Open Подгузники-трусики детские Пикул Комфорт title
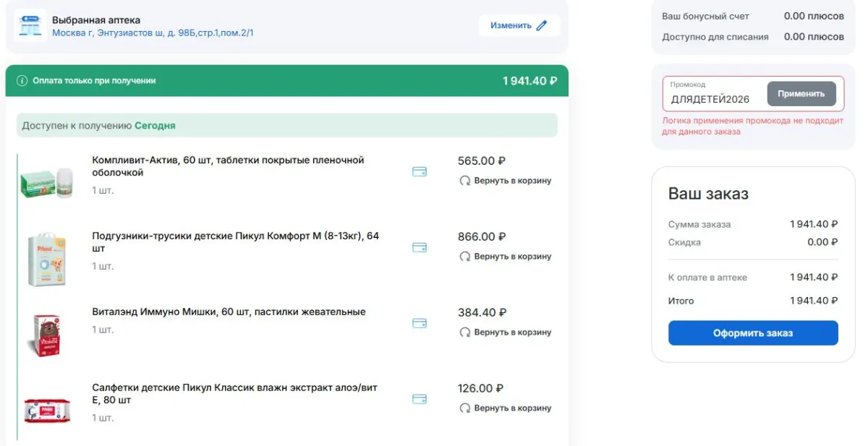Image resolution: width=868 pixels, height=446 pixels. (236, 242)
